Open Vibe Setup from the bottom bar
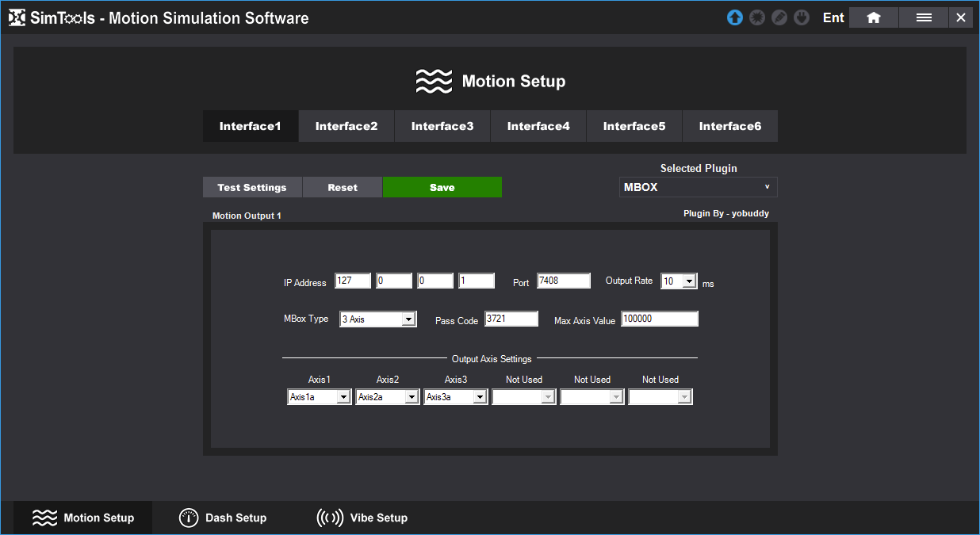Image resolution: width=980 pixels, height=535 pixels. [x=362, y=518]
